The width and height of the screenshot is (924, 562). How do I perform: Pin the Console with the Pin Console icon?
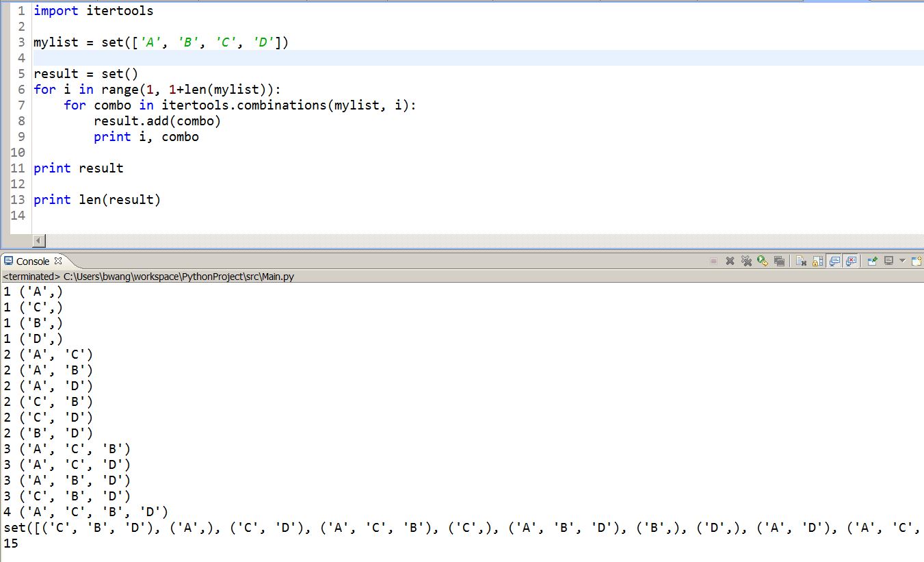pyautogui.click(x=871, y=261)
